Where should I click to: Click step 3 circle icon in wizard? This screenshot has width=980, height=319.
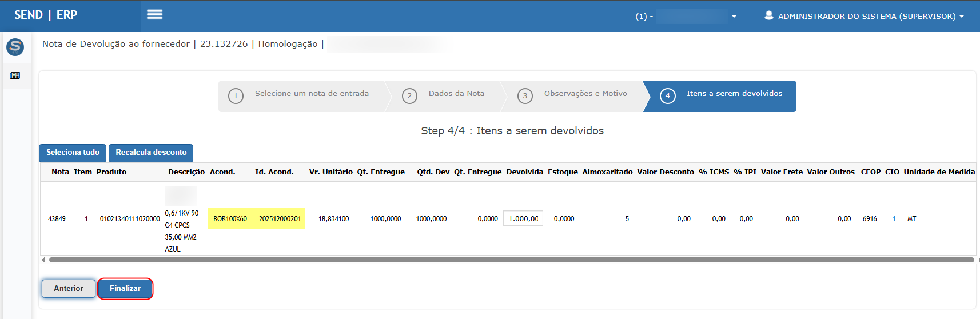tap(525, 96)
